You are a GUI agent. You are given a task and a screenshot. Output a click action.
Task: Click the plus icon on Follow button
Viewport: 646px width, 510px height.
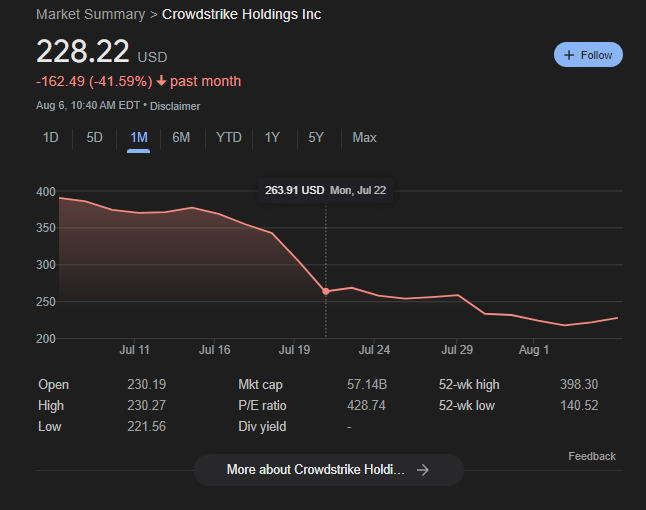[x=569, y=55]
